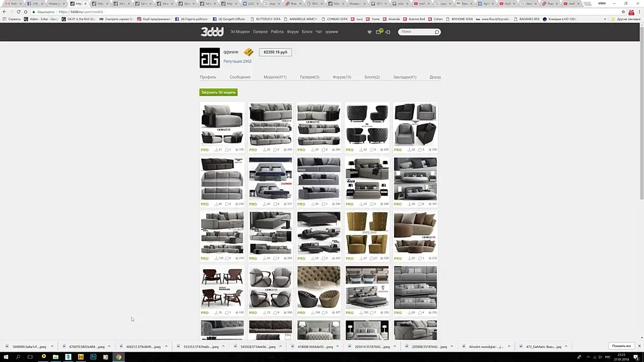Open the BUTTERFLY SOFA bookmark
This screenshot has width=644, height=362.
point(265,19)
